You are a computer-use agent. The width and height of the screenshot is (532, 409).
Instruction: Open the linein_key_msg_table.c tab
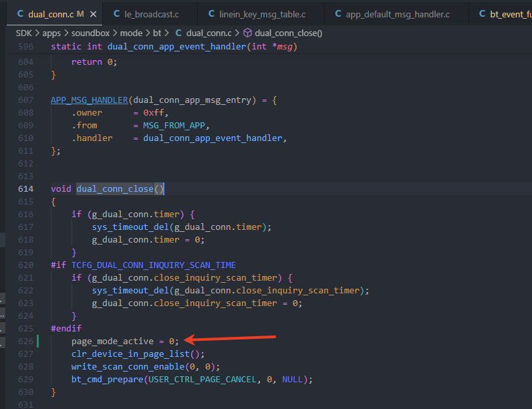tap(262, 14)
